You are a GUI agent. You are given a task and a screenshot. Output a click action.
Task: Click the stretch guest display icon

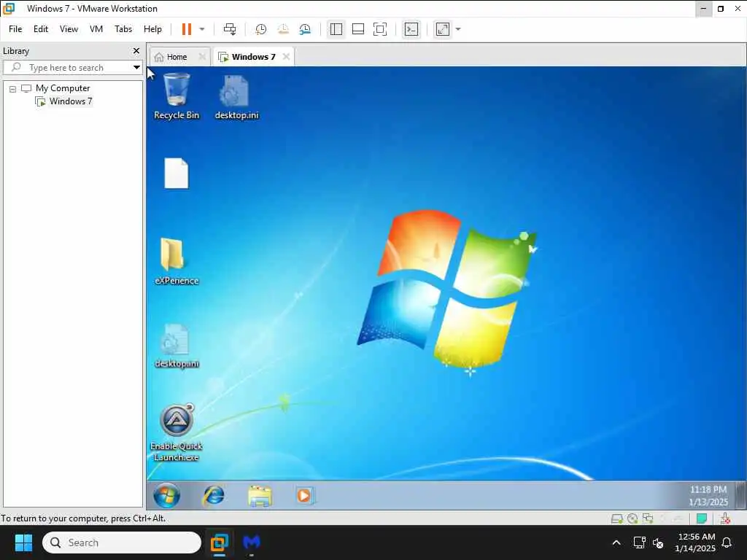click(443, 29)
